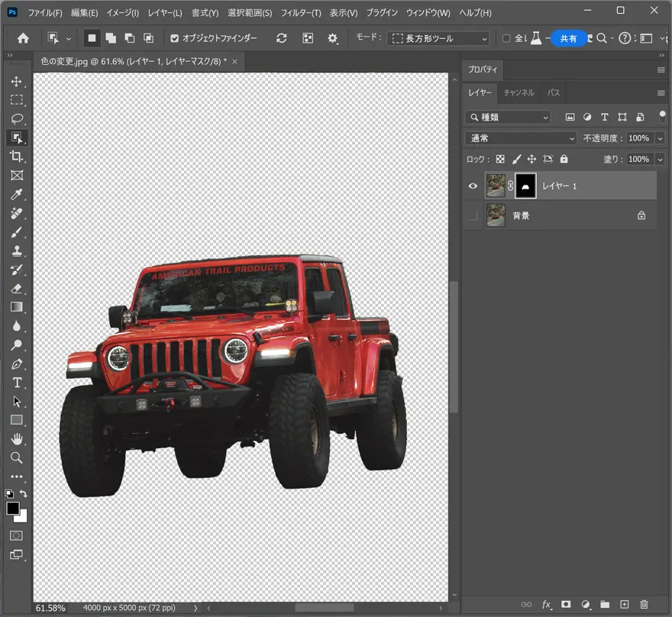Uncheck the Object Finder checkbox
The image size is (672, 617).
174,38
